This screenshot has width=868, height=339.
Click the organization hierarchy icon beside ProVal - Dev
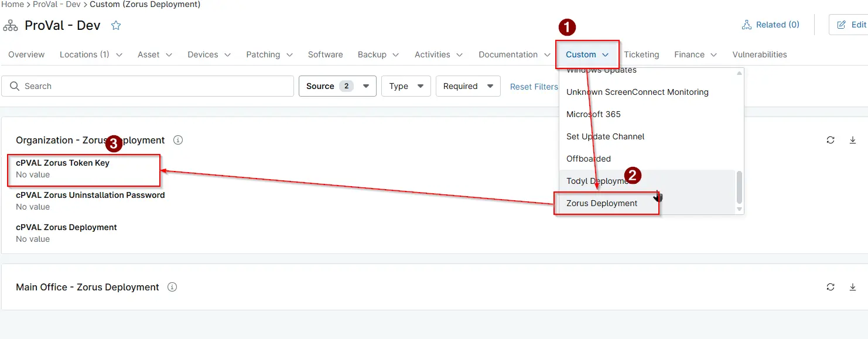[x=11, y=25]
